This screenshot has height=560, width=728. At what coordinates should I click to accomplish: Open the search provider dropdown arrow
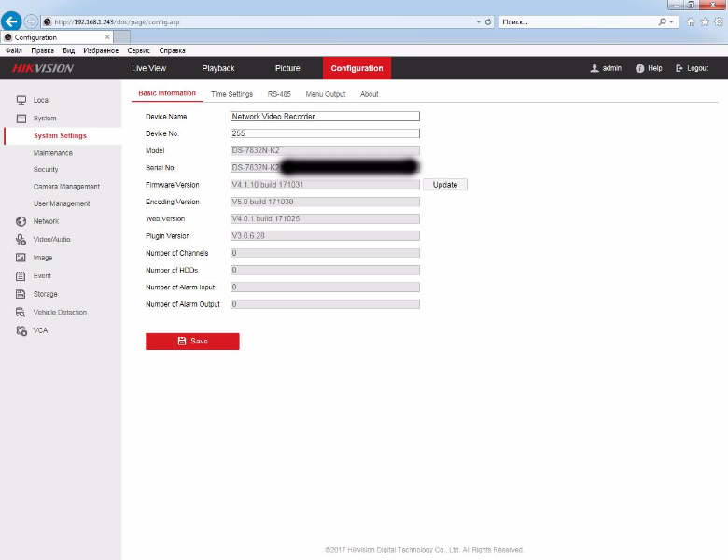click(671, 21)
